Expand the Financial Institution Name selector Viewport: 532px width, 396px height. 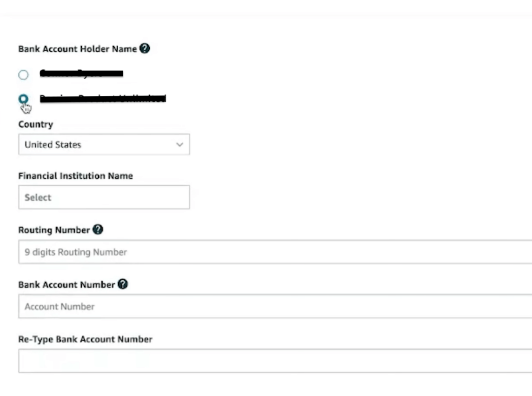(104, 197)
